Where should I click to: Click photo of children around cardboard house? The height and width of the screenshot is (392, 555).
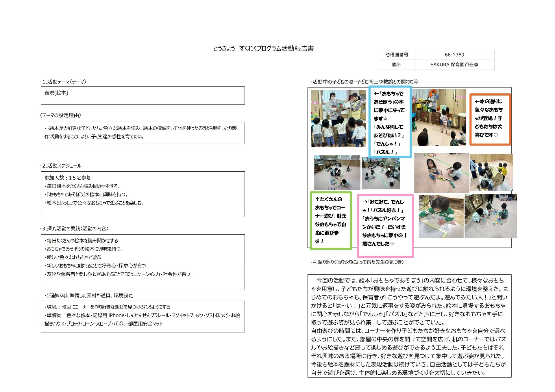pyautogui.click(x=491, y=172)
